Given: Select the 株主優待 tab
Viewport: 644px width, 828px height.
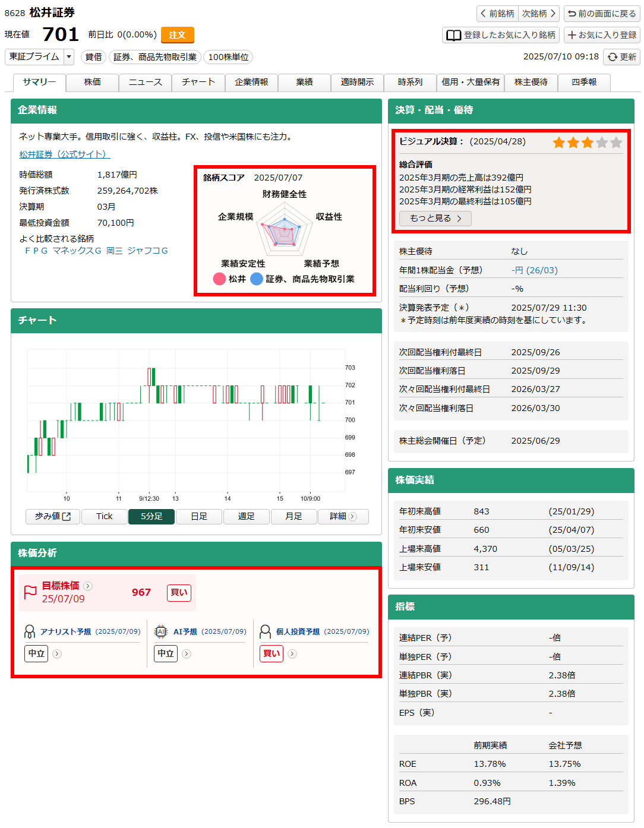Looking at the screenshot, I should coord(531,83).
